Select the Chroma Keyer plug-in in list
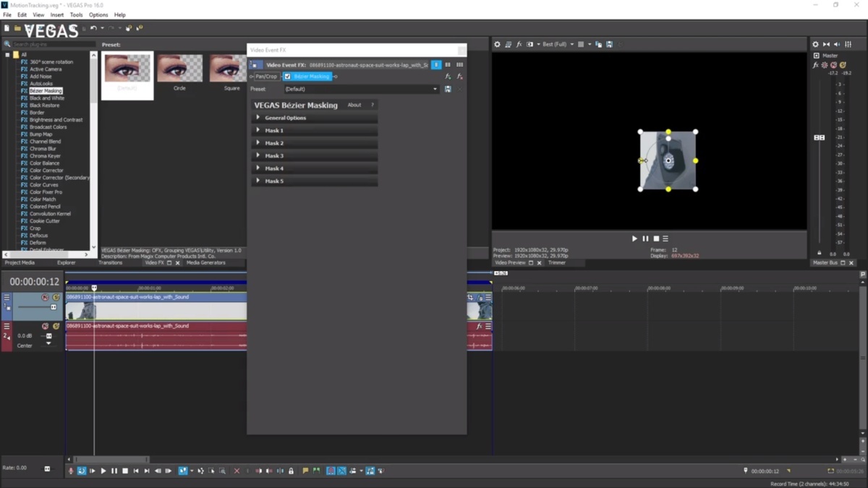Viewport: 868px width, 488px height. click(45, 156)
